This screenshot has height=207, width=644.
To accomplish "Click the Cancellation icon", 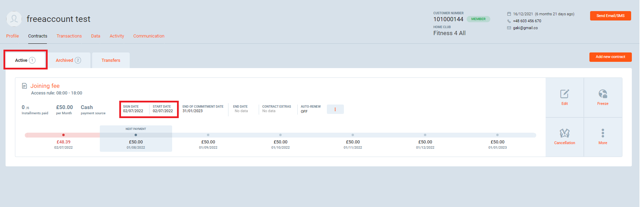I will click(564, 133).
